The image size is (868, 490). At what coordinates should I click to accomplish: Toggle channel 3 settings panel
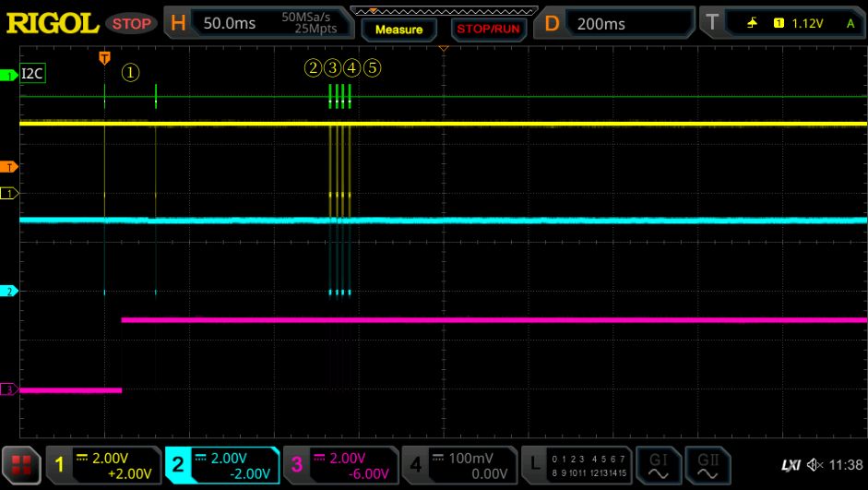point(340,465)
